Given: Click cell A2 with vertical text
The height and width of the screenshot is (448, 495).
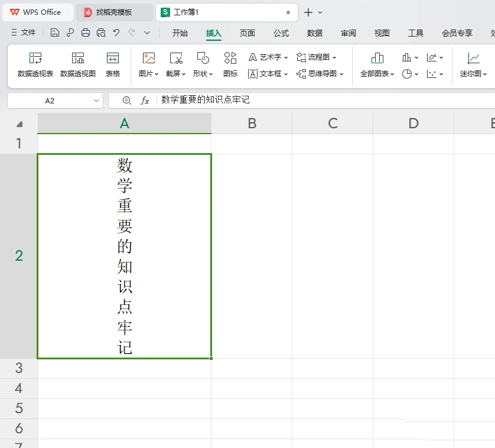Looking at the screenshot, I should click(x=125, y=257).
